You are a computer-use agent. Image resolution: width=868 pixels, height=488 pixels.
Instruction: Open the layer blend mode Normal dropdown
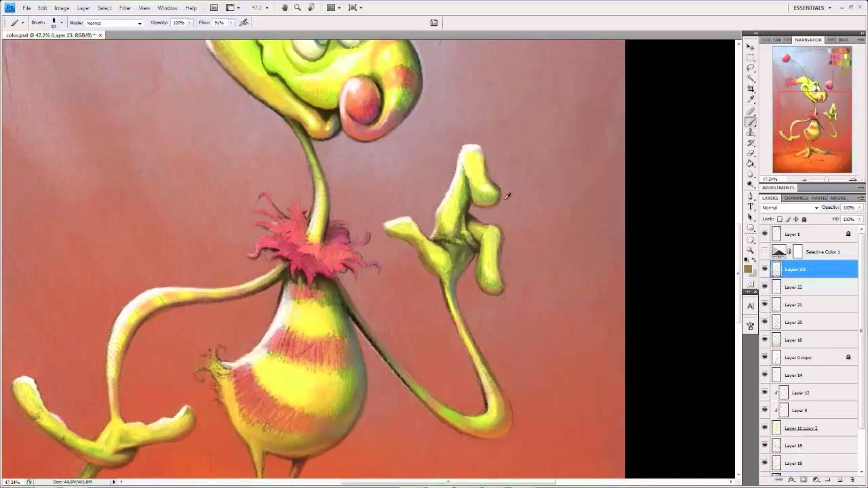tap(790, 207)
